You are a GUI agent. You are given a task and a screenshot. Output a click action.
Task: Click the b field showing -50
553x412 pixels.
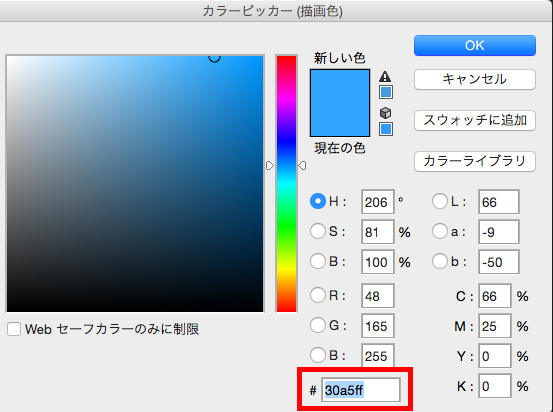tap(499, 262)
